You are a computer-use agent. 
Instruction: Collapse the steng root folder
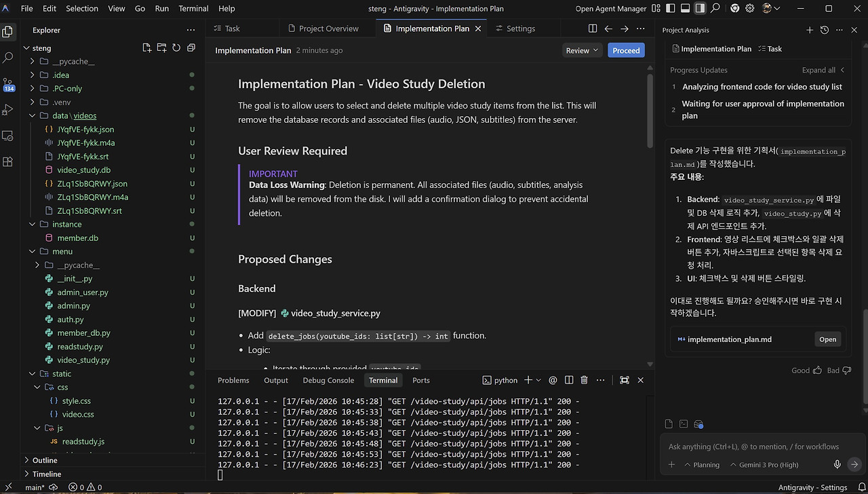[x=27, y=48]
